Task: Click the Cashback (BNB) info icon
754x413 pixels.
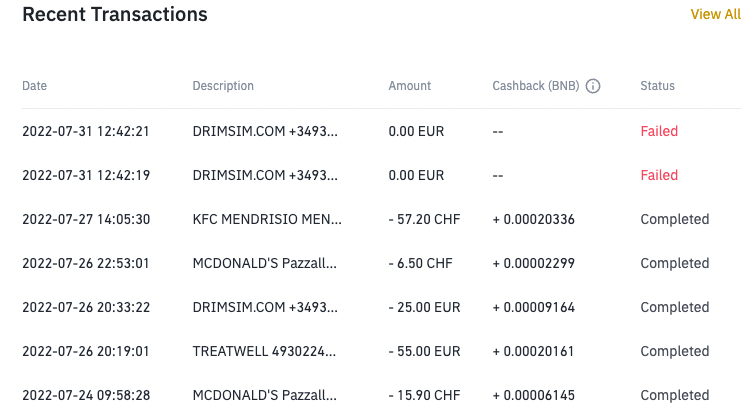Action: 593,86
